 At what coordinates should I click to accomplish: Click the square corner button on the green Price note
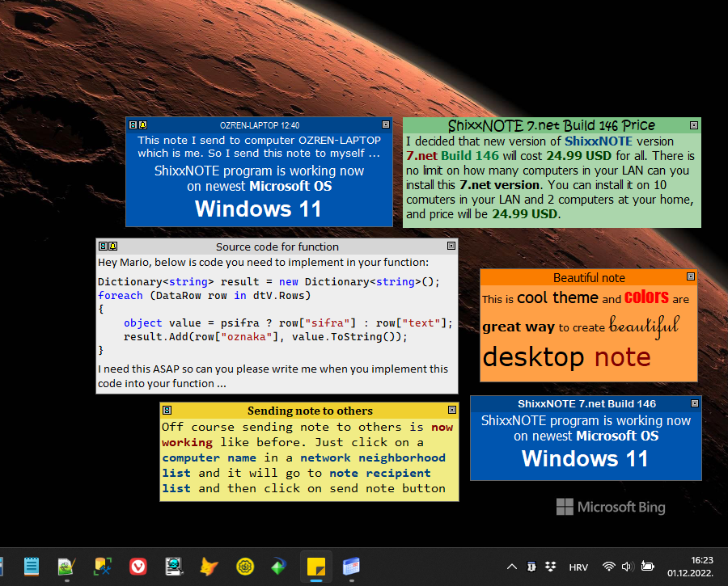[694, 125]
